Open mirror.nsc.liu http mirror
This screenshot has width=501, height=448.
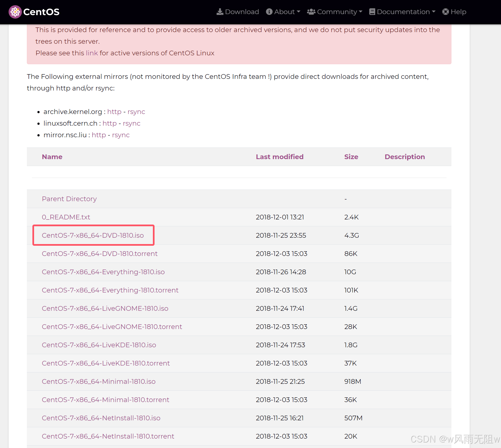click(x=99, y=135)
